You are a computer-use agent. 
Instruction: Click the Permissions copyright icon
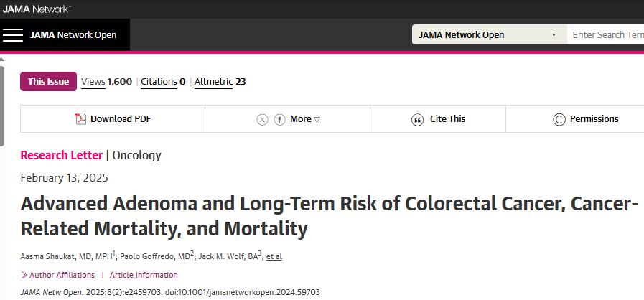tap(559, 119)
